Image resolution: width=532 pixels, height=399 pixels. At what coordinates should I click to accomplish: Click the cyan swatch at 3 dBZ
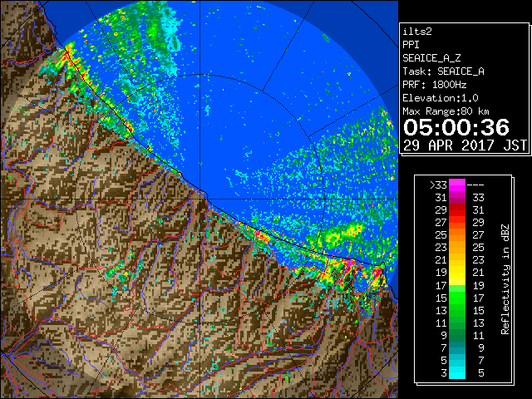point(457,372)
